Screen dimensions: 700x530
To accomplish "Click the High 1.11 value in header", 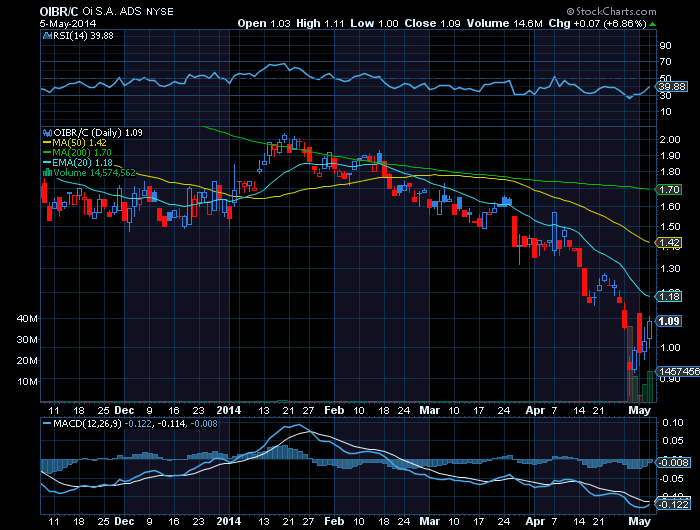I will (320, 23).
